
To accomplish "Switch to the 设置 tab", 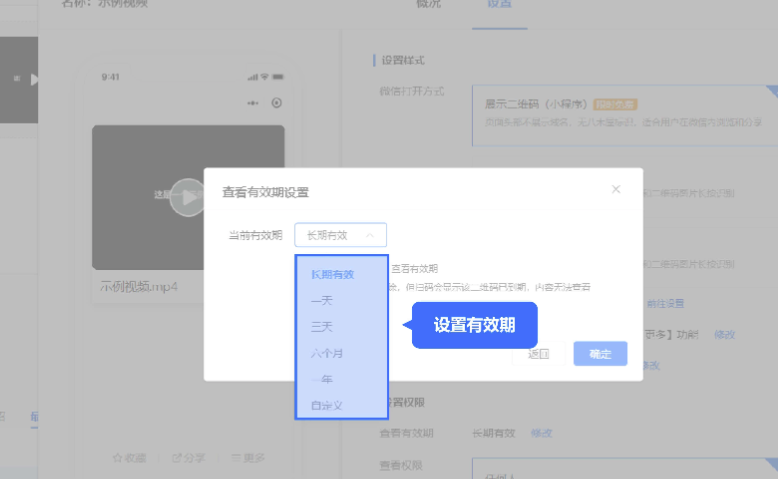I will 499,4.
